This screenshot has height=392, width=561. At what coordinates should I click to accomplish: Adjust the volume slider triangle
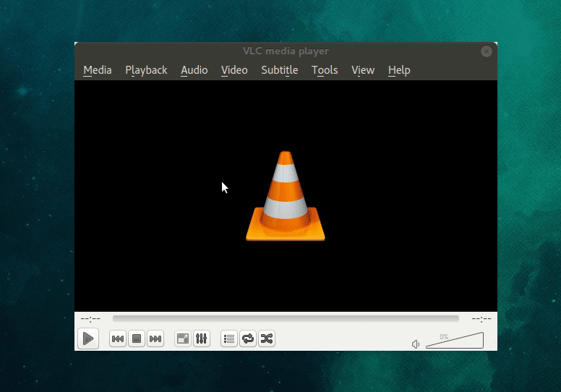pos(455,340)
